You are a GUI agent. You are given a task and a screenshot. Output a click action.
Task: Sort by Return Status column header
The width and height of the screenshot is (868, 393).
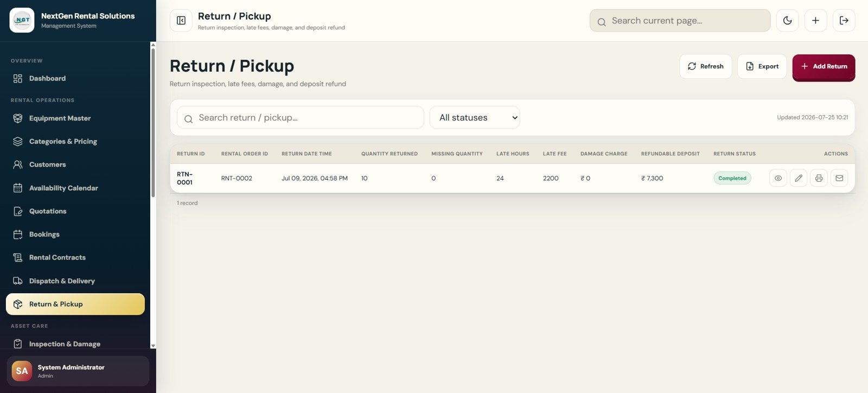[735, 154]
